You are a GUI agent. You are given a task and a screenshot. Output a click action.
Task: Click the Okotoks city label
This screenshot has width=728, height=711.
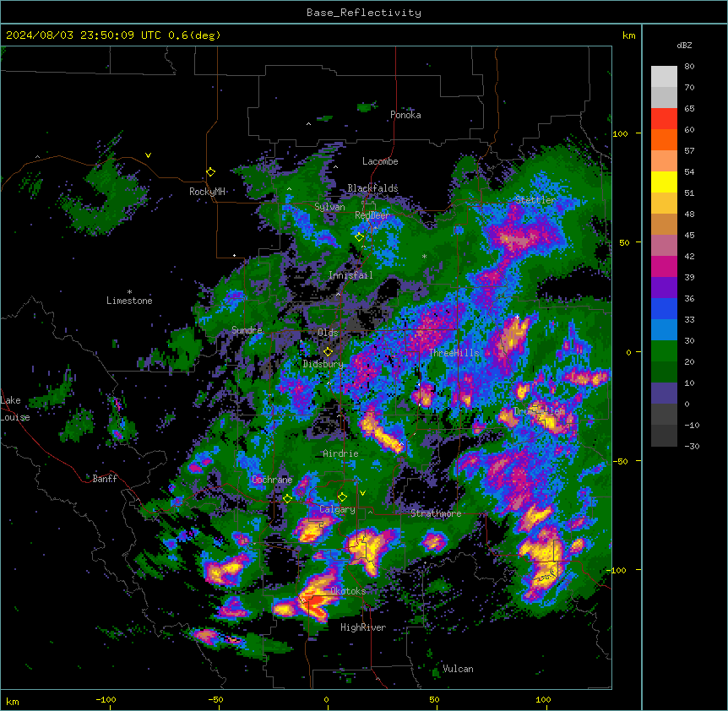coord(348,591)
